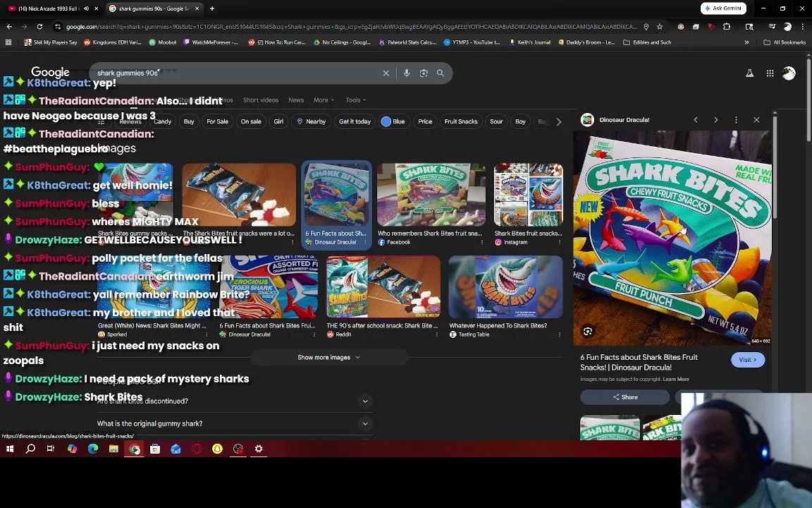812x508 pixels.
Task: Open Microsoft Store from taskbar
Action: click(155, 449)
